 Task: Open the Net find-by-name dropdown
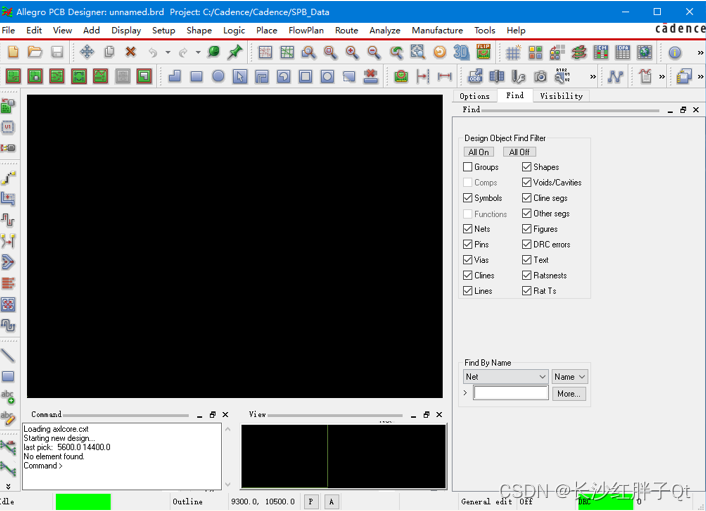pyautogui.click(x=505, y=376)
